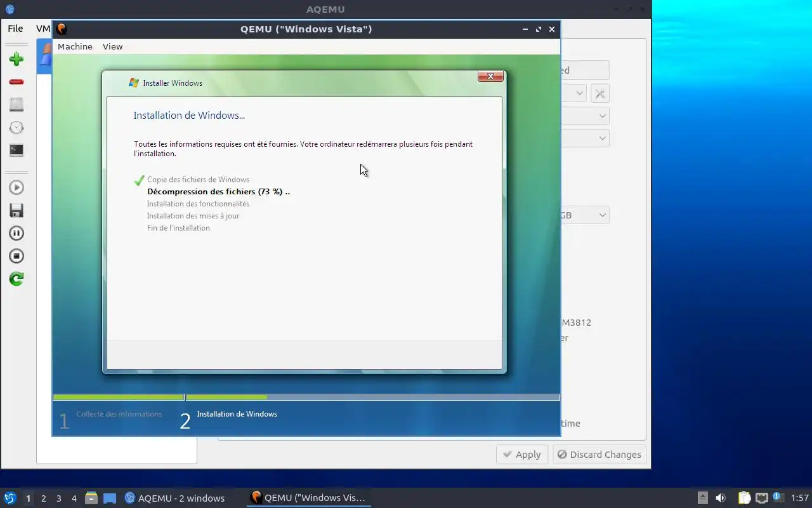
Task: Click the green plus Add VM icon in AQEMU
Action: (16, 59)
